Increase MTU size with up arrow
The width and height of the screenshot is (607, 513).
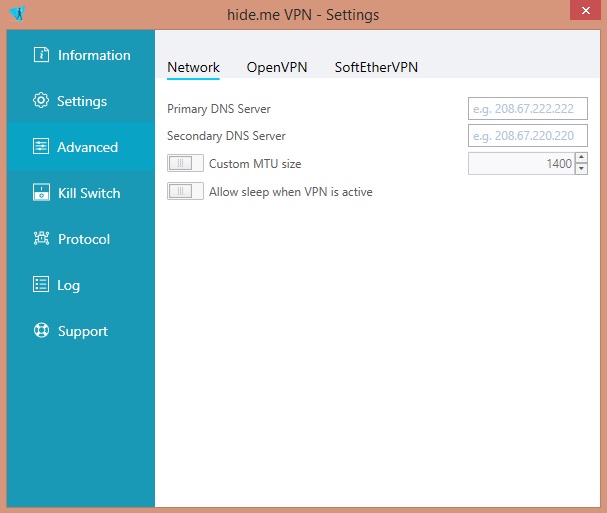(x=581, y=158)
